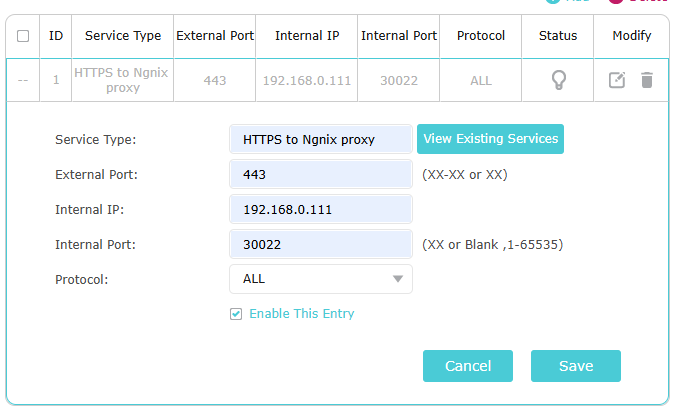Viewport: 678px width, 414px height.
Task: Click the Modify column header
Action: pos(632,36)
